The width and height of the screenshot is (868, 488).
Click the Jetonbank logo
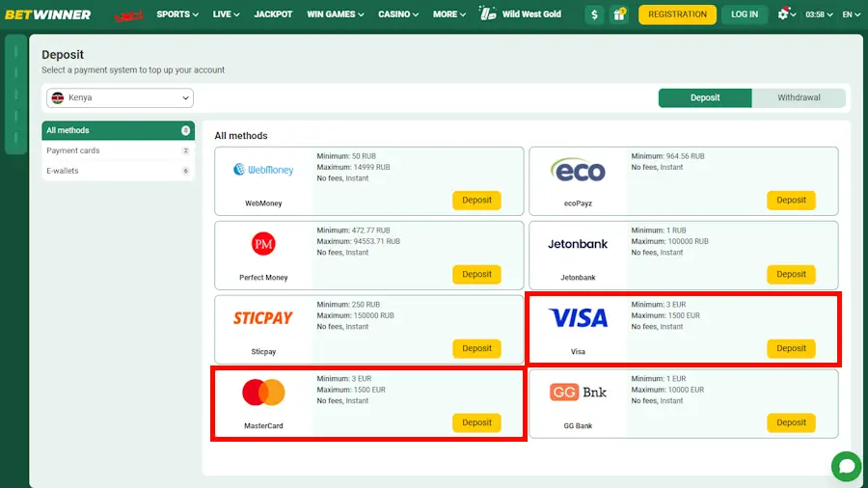[578, 244]
